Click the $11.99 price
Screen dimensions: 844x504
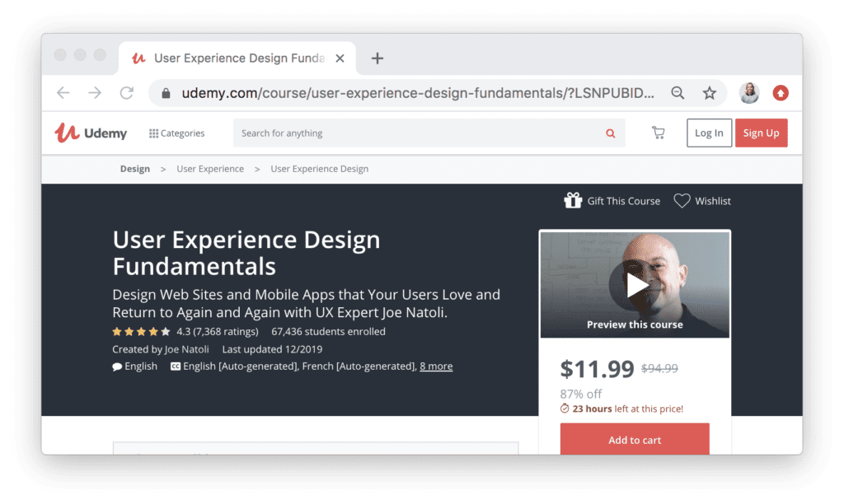[598, 369]
